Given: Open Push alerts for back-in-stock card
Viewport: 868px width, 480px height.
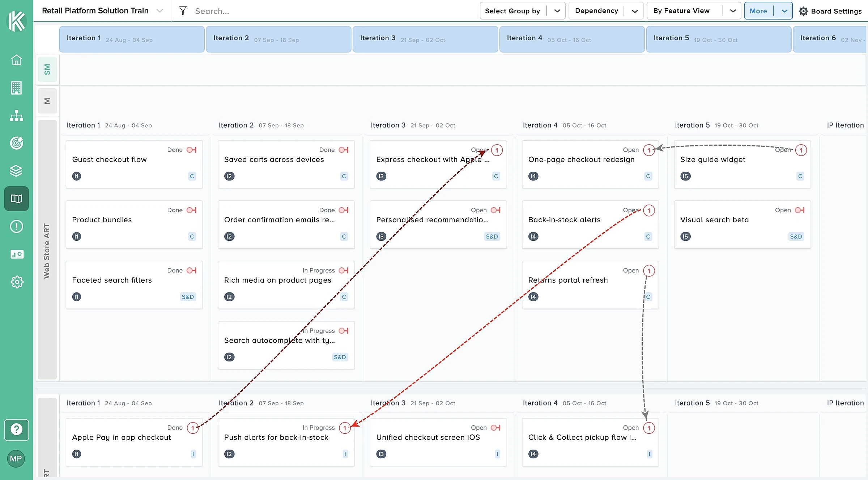Looking at the screenshot, I should pyautogui.click(x=286, y=442).
